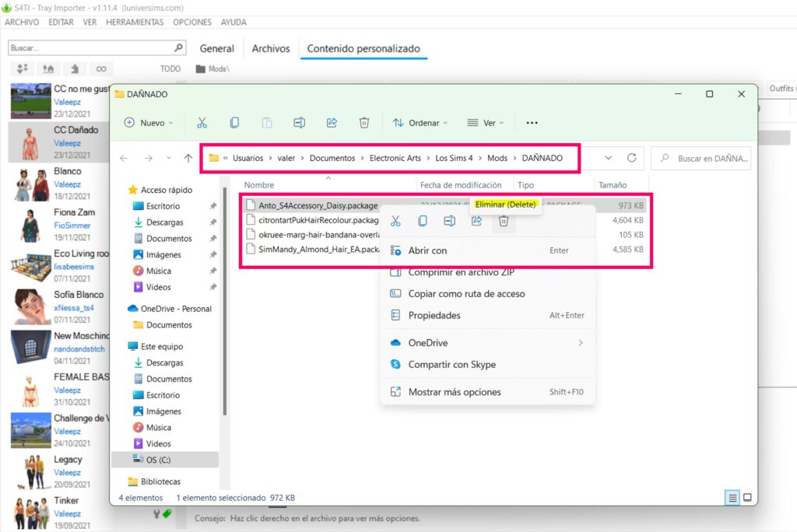This screenshot has height=532, width=797.
Task: Select Mostrar más opciones in context menu
Action: tap(487, 392)
